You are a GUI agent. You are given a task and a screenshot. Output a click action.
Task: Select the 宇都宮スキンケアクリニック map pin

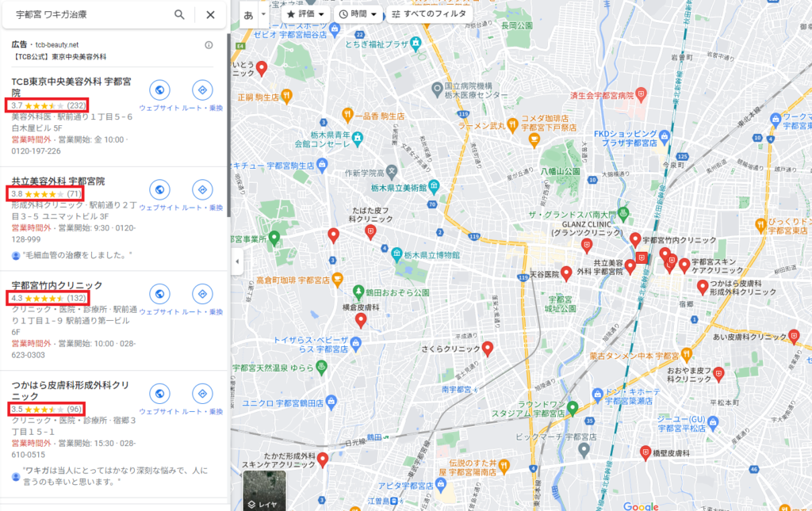click(x=684, y=266)
